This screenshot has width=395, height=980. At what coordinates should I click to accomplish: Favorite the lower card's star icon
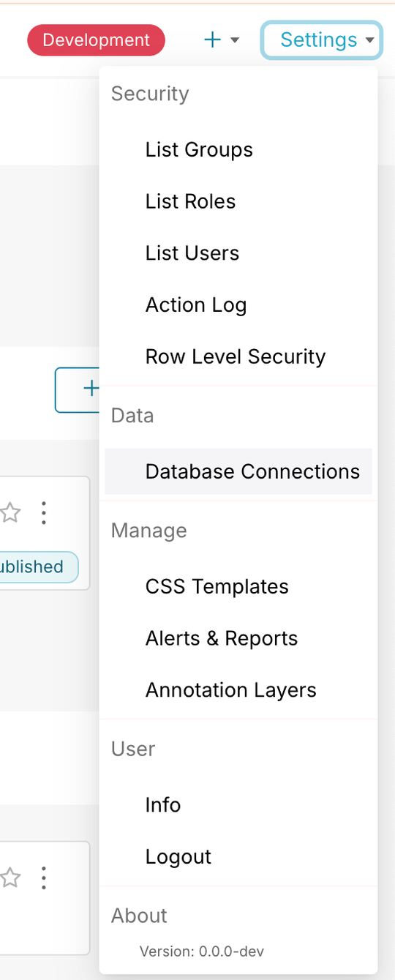(10, 878)
